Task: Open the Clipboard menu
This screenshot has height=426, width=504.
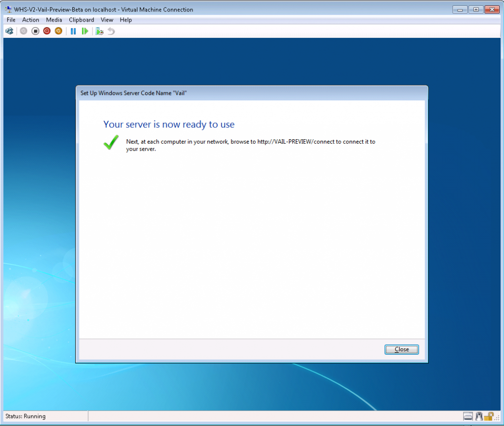Action: click(x=81, y=20)
